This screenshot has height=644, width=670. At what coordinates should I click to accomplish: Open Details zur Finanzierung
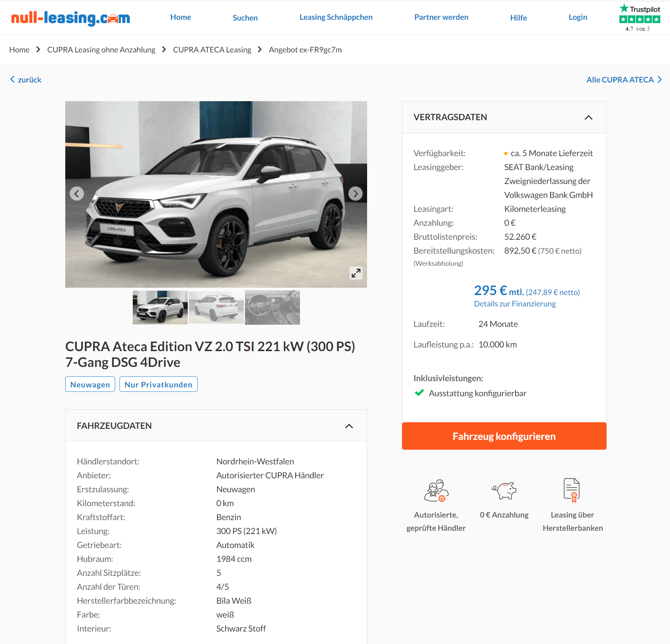tap(515, 304)
